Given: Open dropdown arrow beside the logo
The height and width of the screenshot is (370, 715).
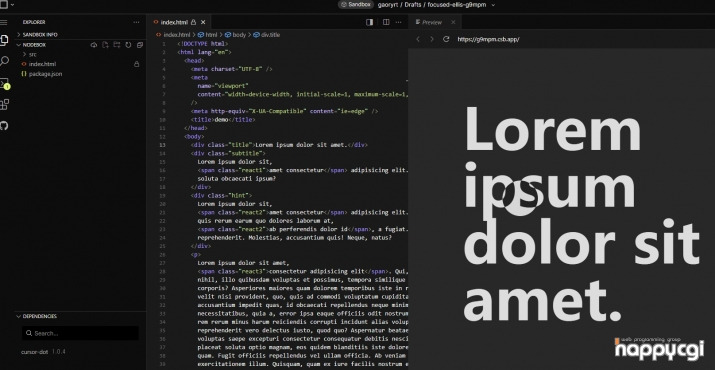Looking at the screenshot, I should click(x=11, y=5).
